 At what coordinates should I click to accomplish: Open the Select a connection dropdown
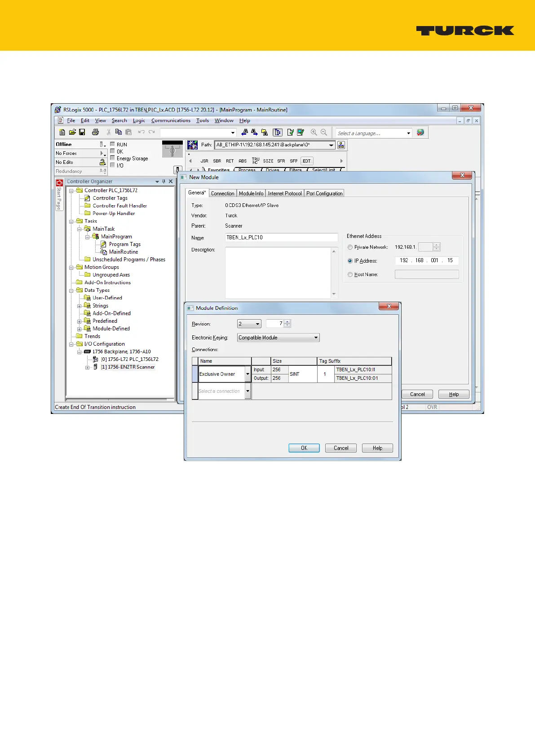click(x=248, y=391)
